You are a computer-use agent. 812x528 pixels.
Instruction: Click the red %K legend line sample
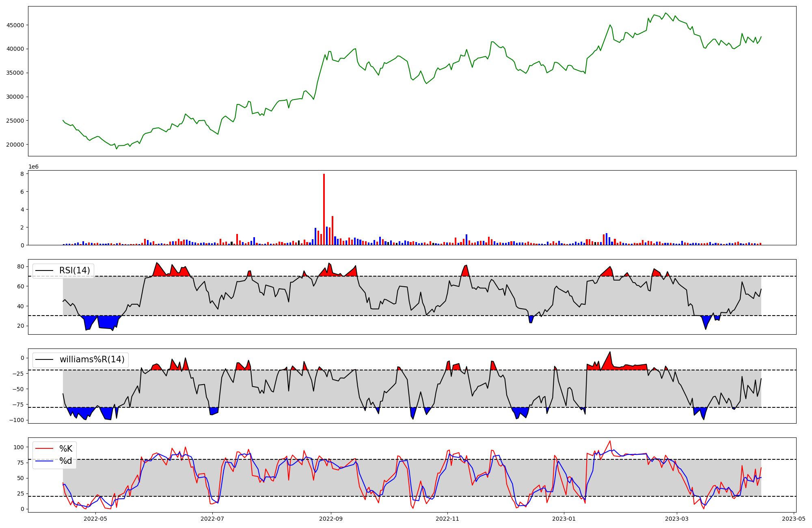click(x=45, y=448)
